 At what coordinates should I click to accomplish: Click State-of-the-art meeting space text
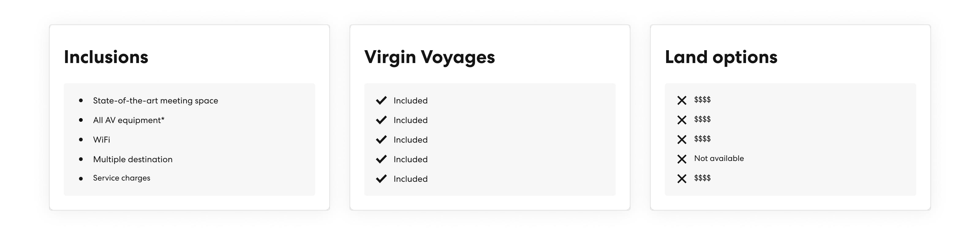(x=155, y=101)
